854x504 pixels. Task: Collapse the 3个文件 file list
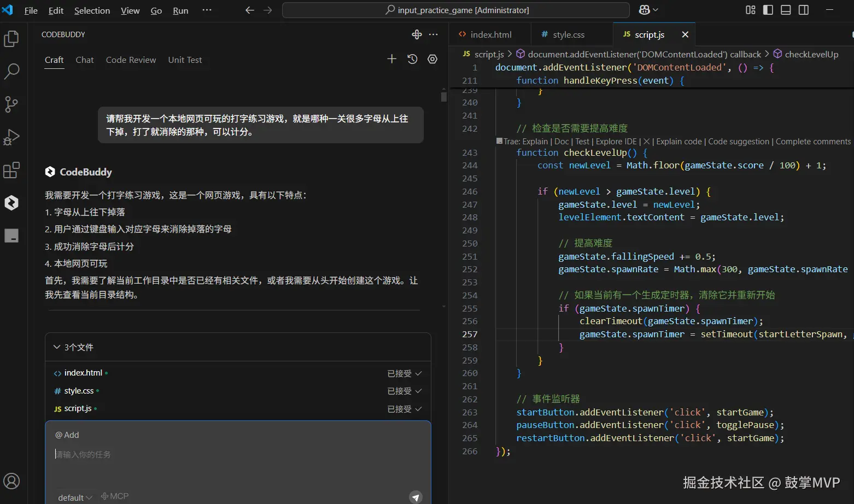click(57, 347)
